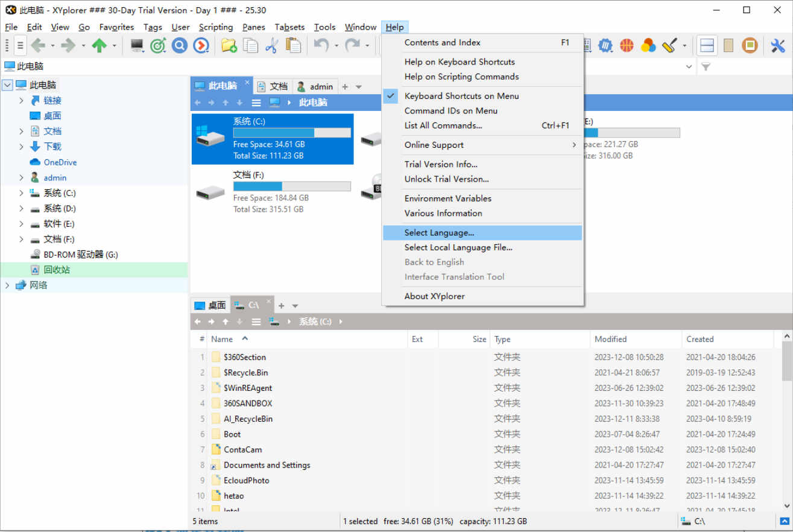Open Contents and Index help entry
Screen dimensions: 793x532
pyautogui.click(x=482, y=43)
